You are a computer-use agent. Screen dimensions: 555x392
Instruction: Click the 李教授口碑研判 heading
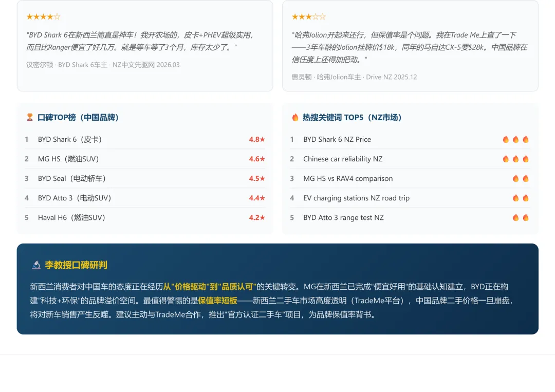coord(76,265)
